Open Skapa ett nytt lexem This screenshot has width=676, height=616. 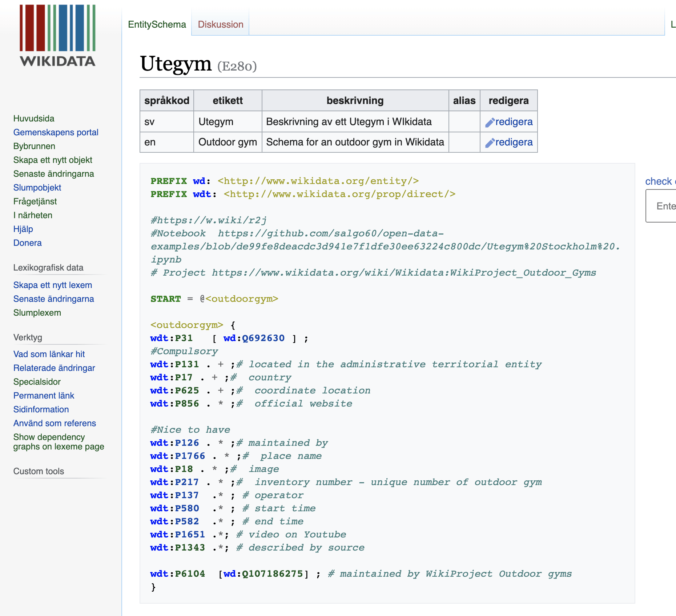53,285
